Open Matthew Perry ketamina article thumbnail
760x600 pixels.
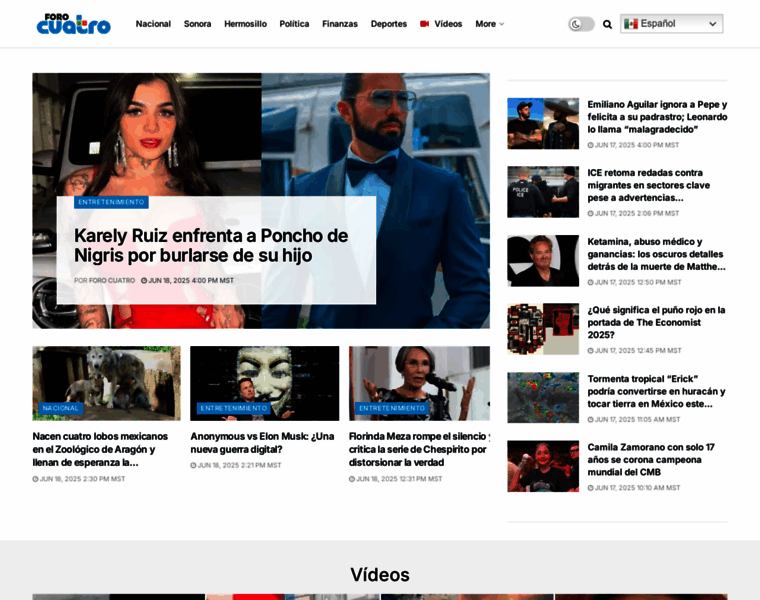coord(543,261)
